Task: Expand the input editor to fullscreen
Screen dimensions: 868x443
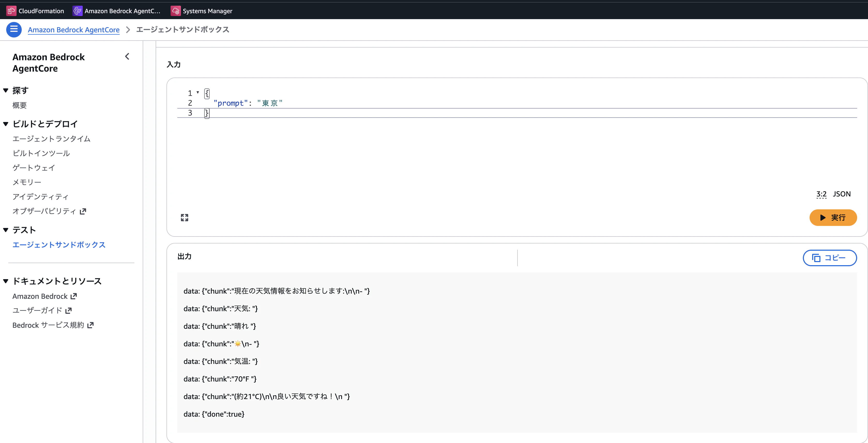Action: pyautogui.click(x=184, y=218)
